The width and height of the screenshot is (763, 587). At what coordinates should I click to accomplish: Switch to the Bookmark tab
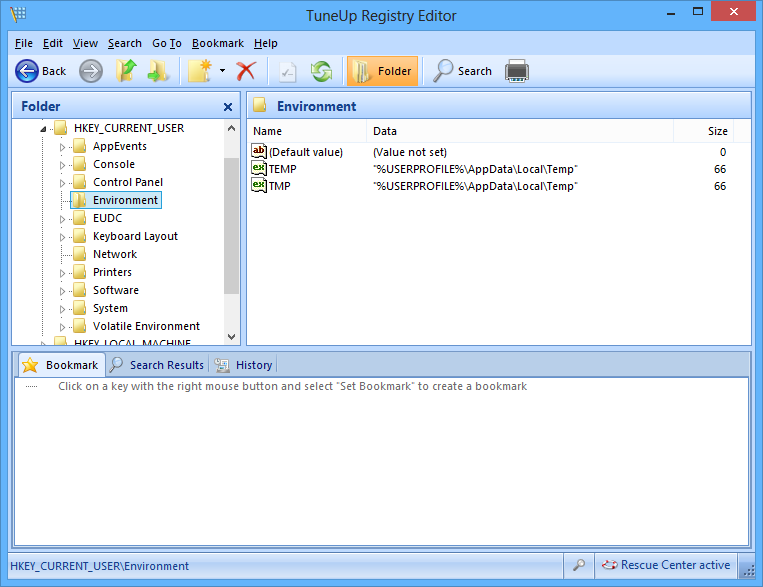click(x=61, y=365)
